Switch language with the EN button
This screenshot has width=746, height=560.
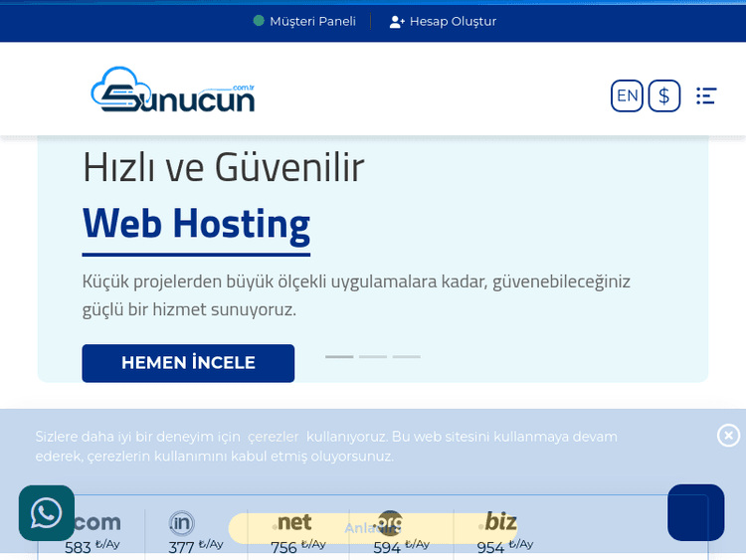[627, 95]
